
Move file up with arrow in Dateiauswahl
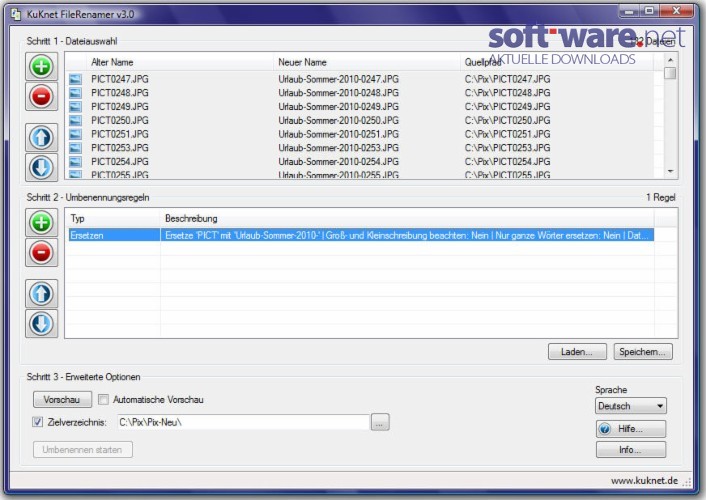[41, 137]
